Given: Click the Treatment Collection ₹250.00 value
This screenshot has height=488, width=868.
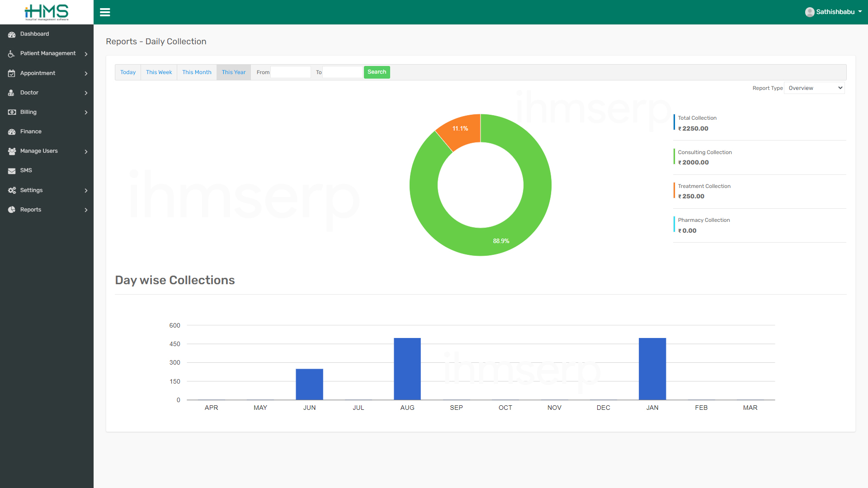Looking at the screenshot, I should (691, 197).
